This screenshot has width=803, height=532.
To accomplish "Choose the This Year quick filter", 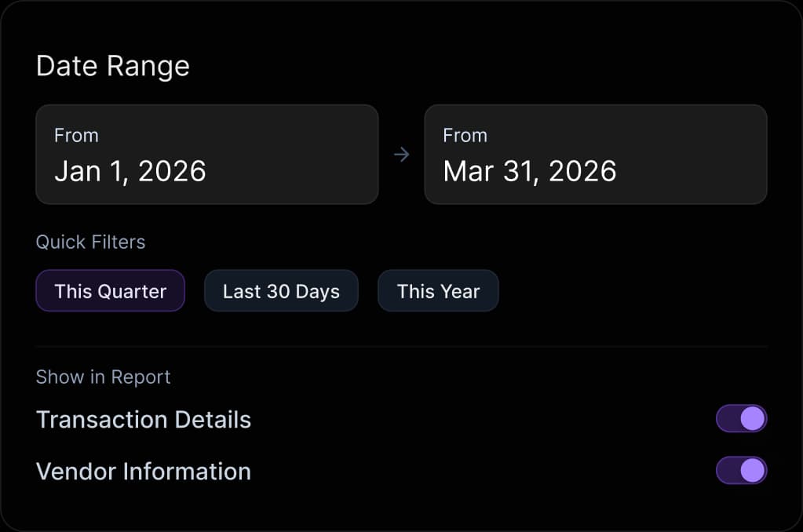I will pos(438,291).
